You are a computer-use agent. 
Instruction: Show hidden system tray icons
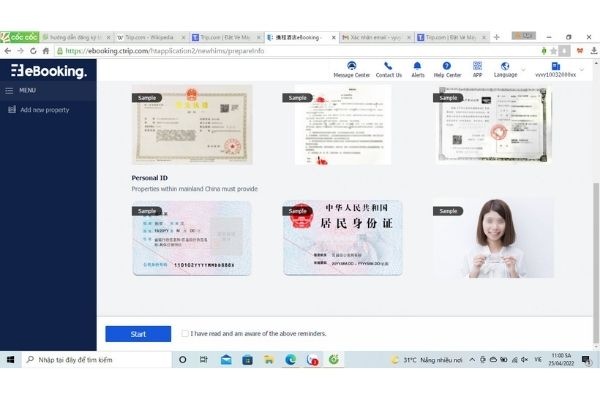tap(472, 359)
